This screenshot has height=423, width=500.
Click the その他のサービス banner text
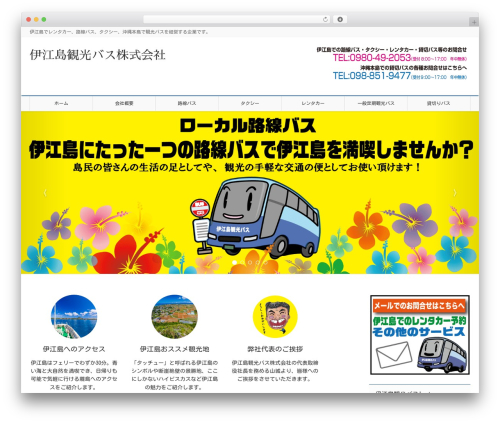tap(419, 332)
